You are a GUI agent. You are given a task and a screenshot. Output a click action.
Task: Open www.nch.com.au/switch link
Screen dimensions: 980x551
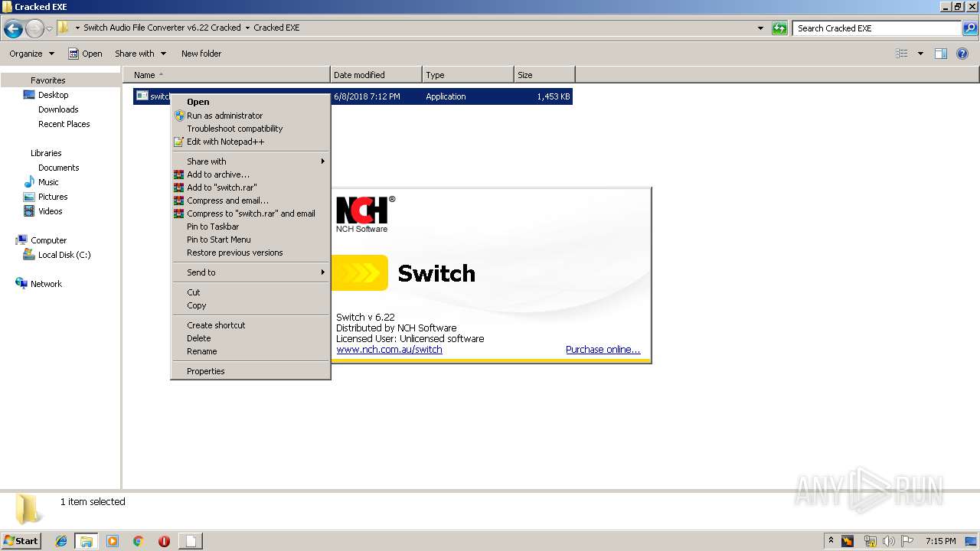click(x=389, y=350)
